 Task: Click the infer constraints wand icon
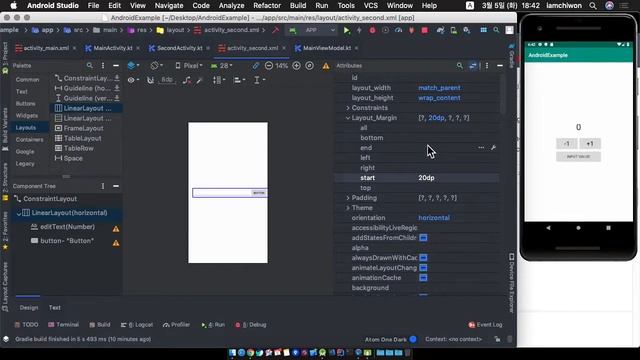pyautogui.click(x=199, y=80)
